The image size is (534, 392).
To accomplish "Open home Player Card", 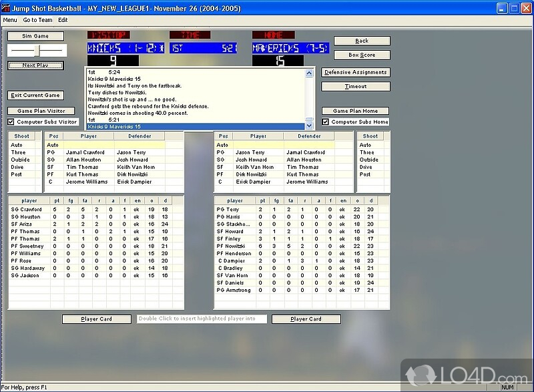I will 306,319.
